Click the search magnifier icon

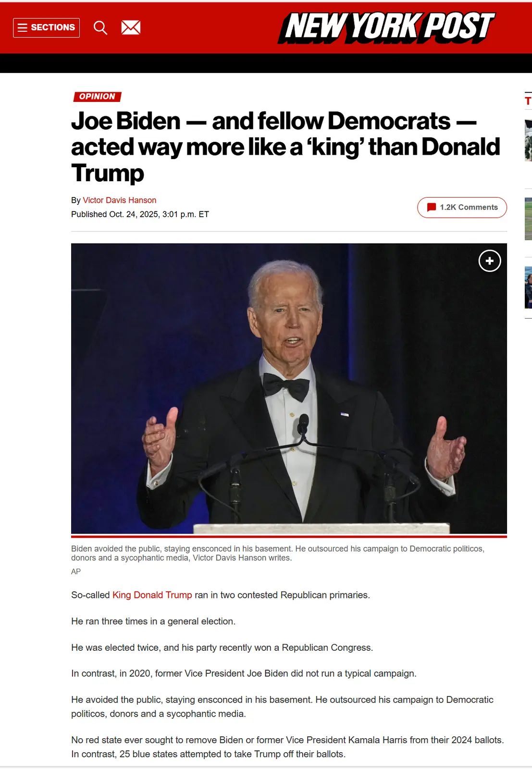point(100,28)
